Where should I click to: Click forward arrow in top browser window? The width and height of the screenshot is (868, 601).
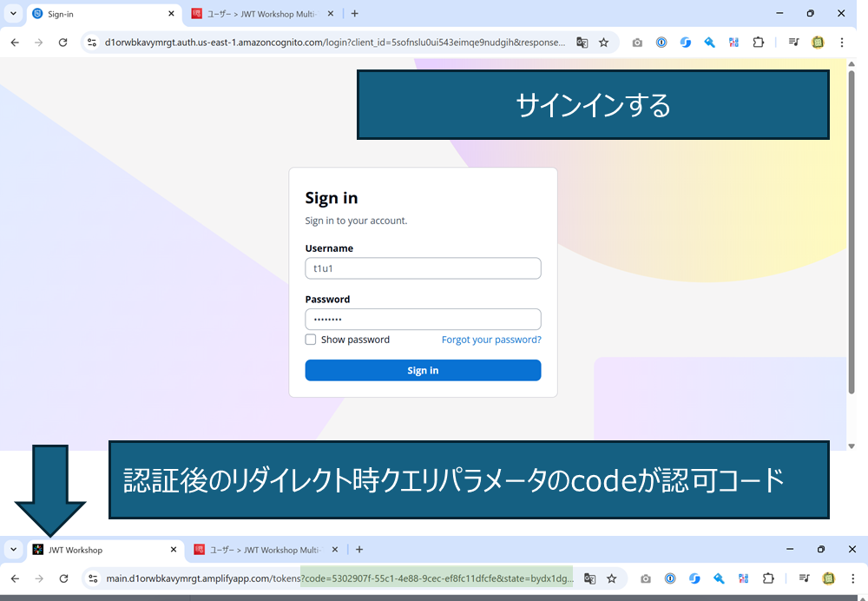click(x=39, y=42)
